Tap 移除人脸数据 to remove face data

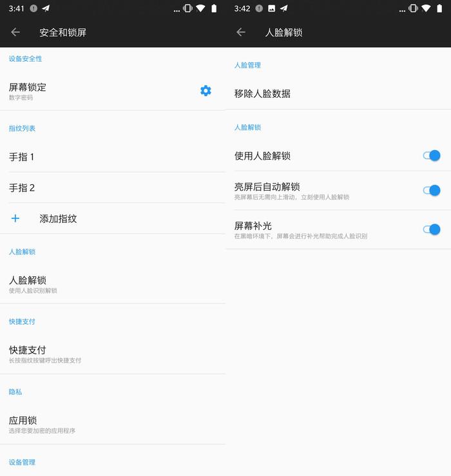(x=262, y=93)
